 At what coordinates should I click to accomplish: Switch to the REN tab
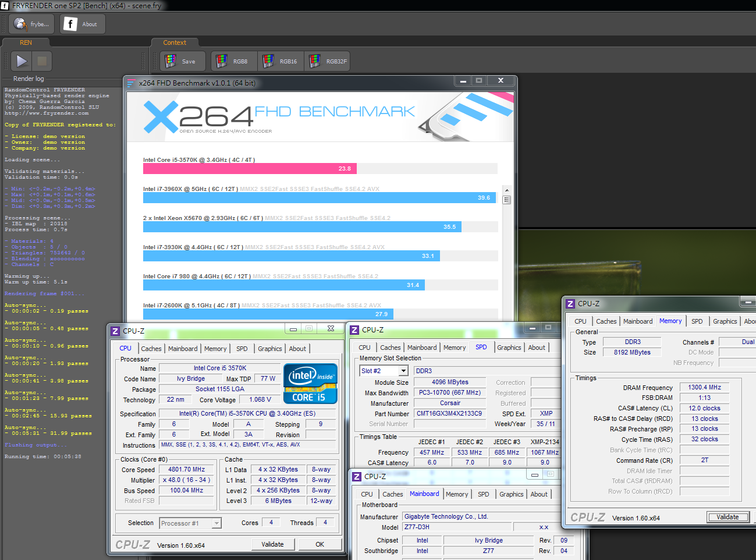[26, 42]
